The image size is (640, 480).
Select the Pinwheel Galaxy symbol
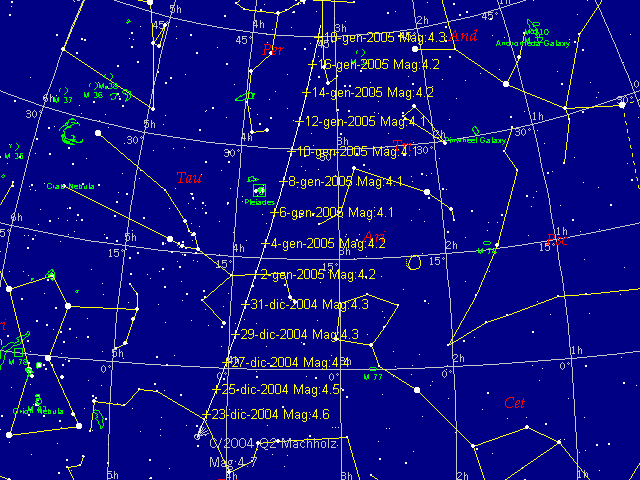[x=477, y=131]
